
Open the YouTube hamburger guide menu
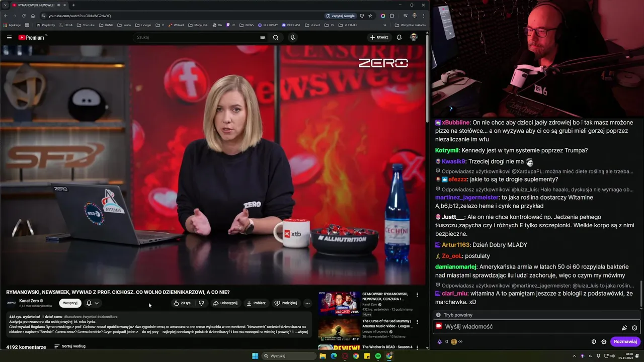(9, 37)
